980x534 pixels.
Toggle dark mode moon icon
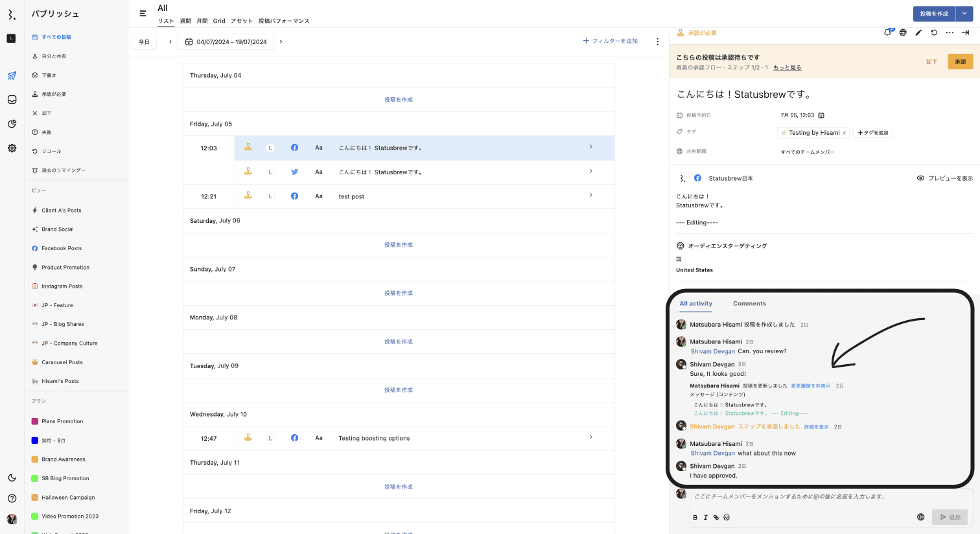pos(12,478)
